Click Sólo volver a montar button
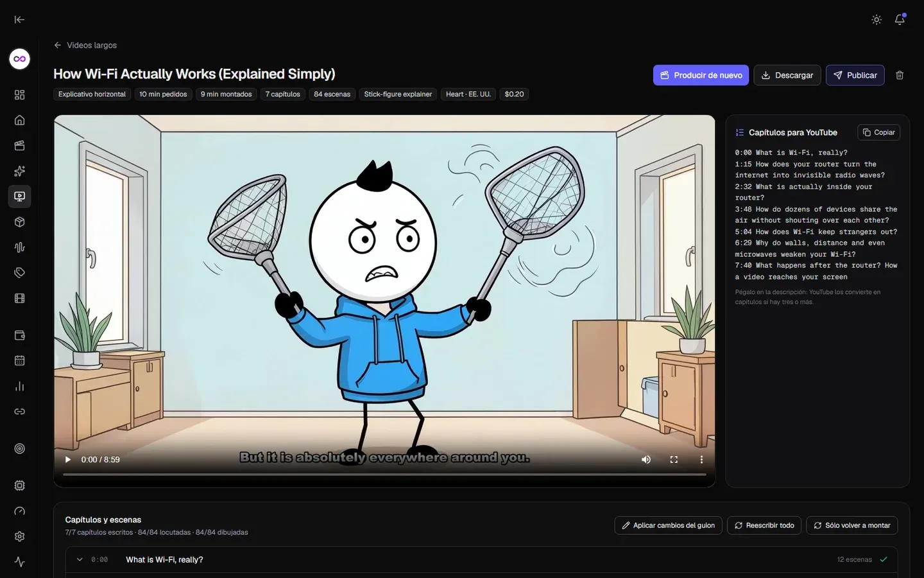The image size is (924, 578). [x=852, y=525]
